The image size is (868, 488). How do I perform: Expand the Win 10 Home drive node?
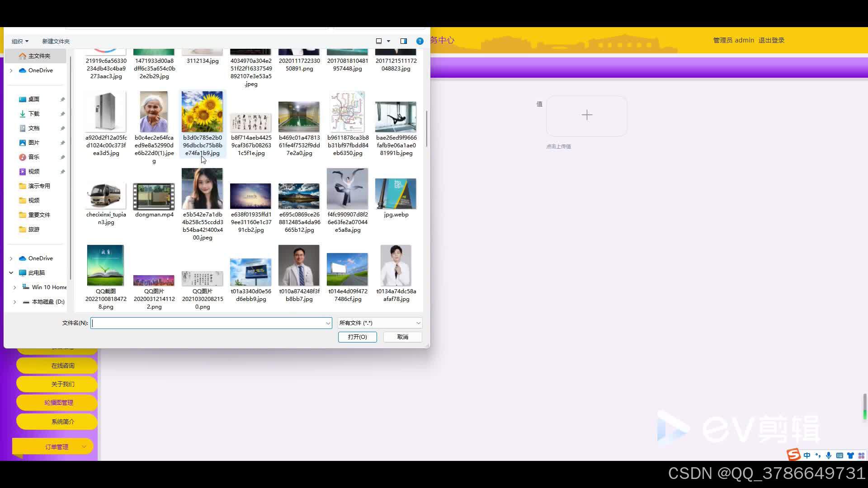15,287
